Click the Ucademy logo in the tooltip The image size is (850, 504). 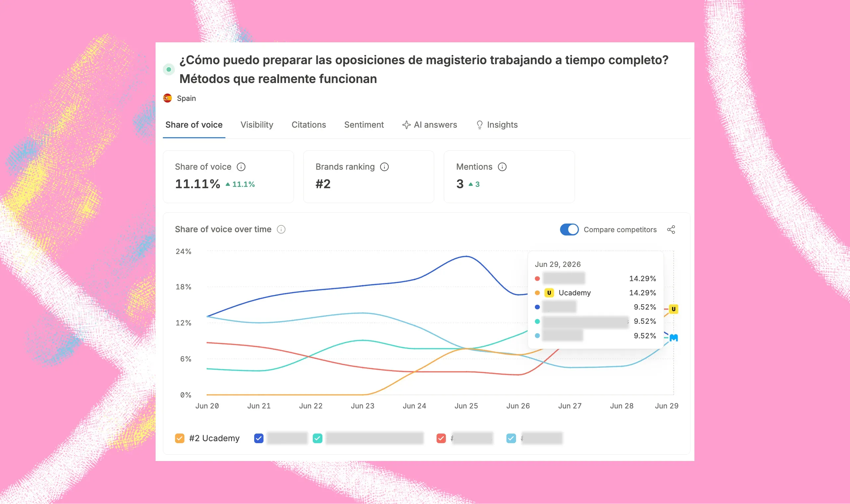[x=549, y=293]
